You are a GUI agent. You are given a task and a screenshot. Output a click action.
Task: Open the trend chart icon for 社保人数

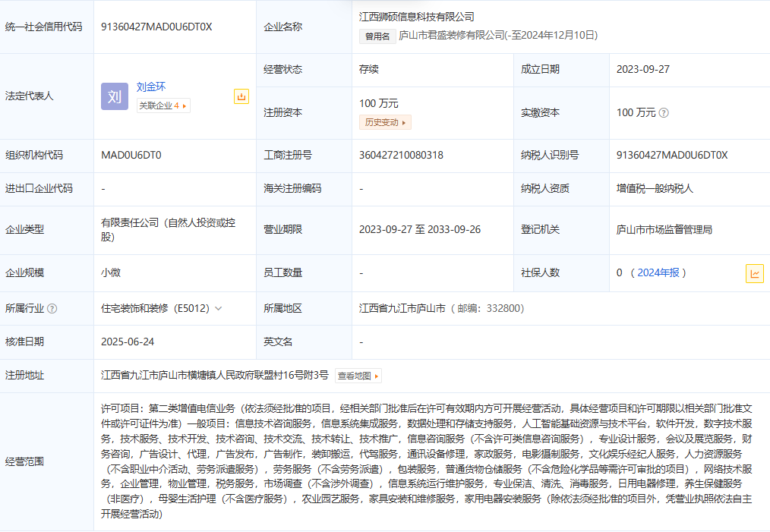click(x=754, y=273)
